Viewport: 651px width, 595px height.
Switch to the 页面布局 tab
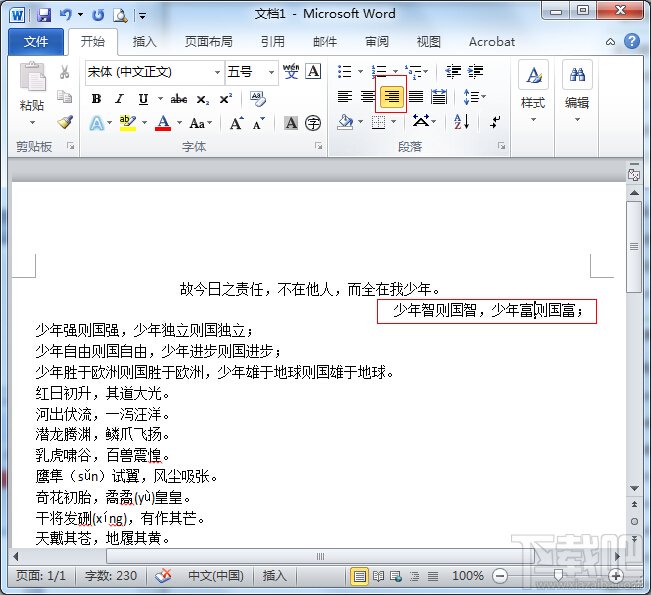pos(208,42)
